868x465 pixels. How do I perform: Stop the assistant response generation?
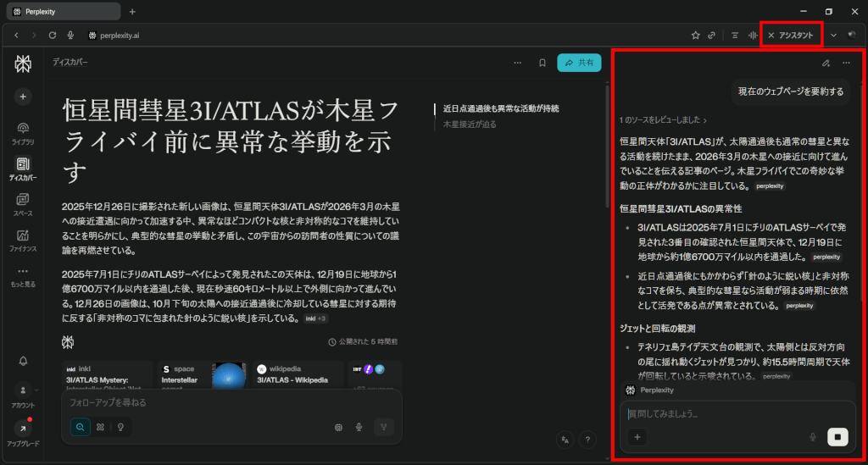coord(837,436)
